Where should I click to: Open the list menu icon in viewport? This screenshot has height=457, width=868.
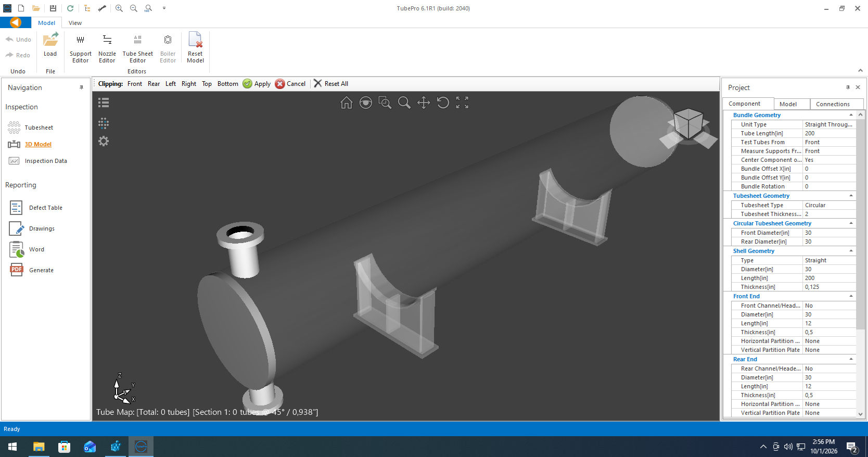point(104,103)
